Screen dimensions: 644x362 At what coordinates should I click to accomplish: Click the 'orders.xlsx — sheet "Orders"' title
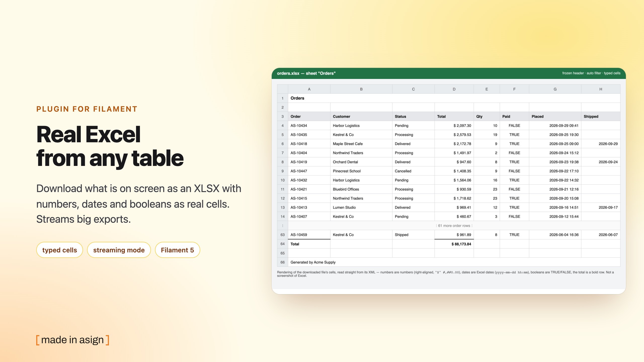[306, 73]
